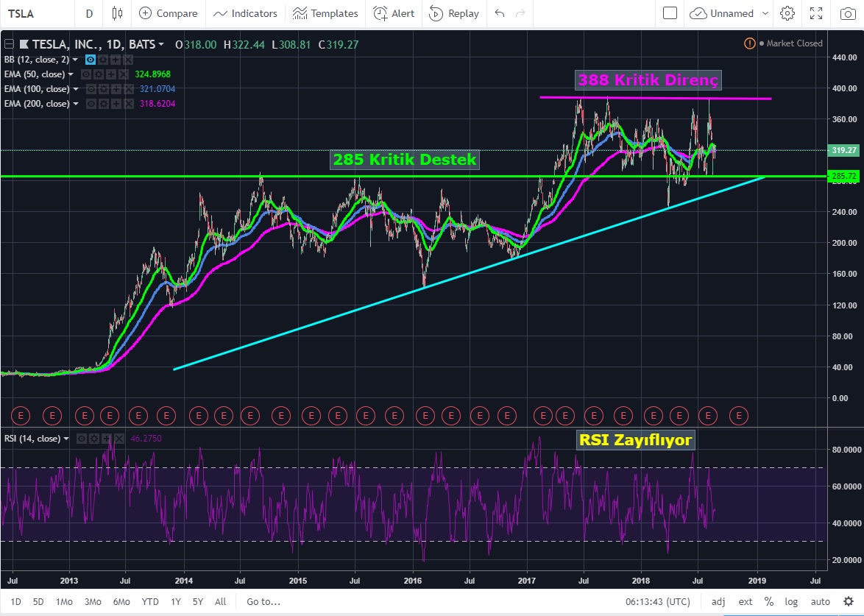Select chart layout square icon
Viewport: 864px width, 616px height.
coord(670,13)
